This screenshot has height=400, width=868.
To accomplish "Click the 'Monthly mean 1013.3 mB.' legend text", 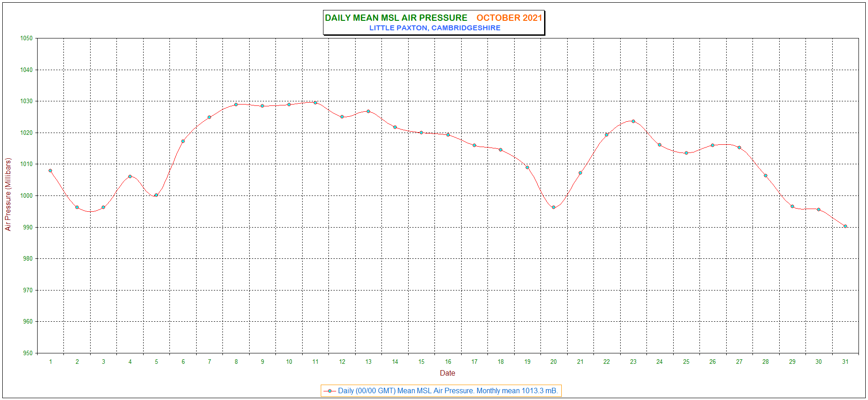I will [x=517, y=391].
